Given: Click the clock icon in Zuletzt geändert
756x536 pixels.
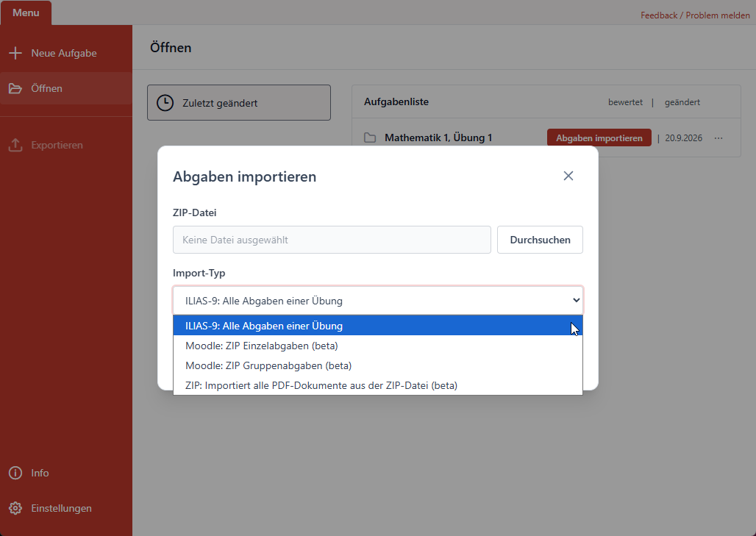Looking at the screenshot, I should tap(165, 103).
